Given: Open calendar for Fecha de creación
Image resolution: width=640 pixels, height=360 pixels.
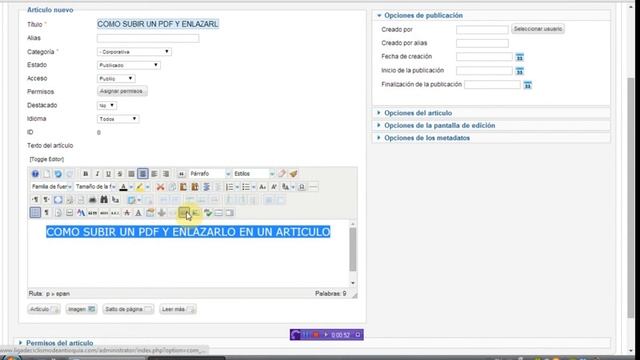Looking at the screenshot, I should 520,57.
